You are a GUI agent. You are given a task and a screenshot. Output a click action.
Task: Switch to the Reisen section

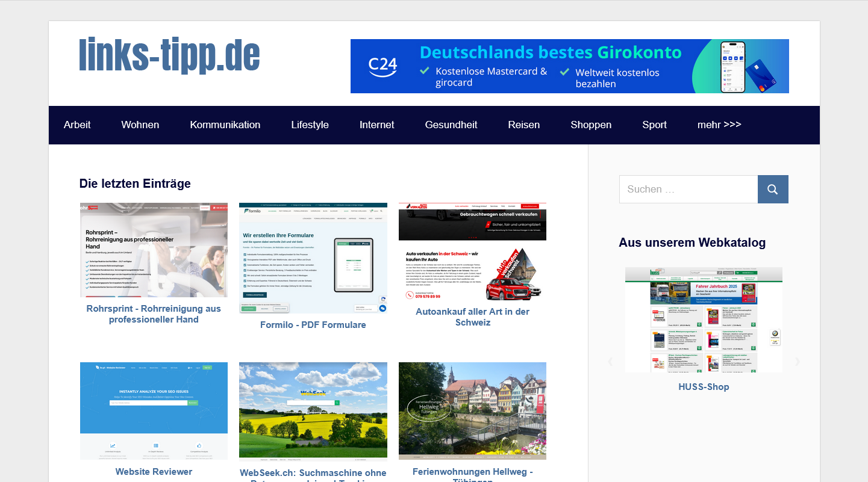(523, 125)
